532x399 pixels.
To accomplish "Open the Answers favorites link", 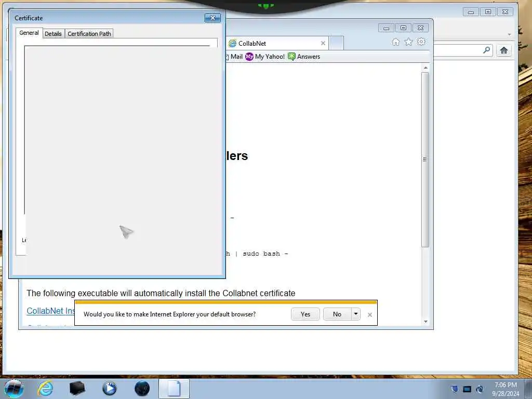I will tap(304, 57).
